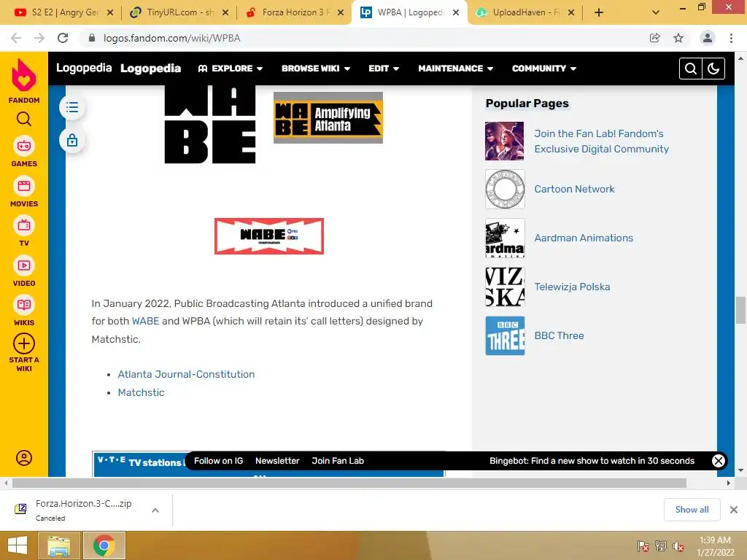Open the Video section icon
Screen dimensions: 747x560
24,265
